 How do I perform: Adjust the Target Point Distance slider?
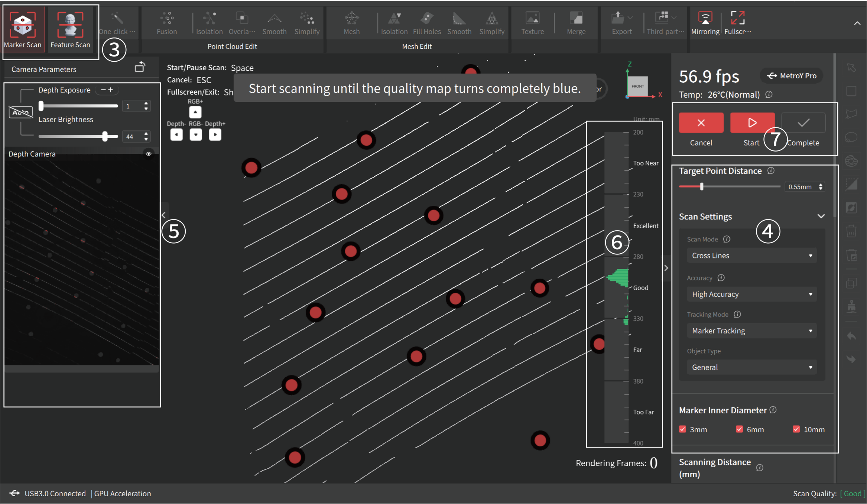702,186
